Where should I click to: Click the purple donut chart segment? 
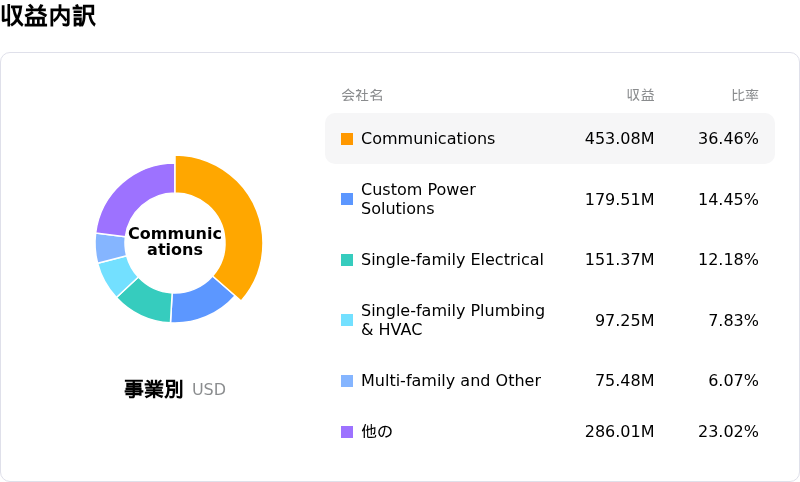(x=131, y=199)
